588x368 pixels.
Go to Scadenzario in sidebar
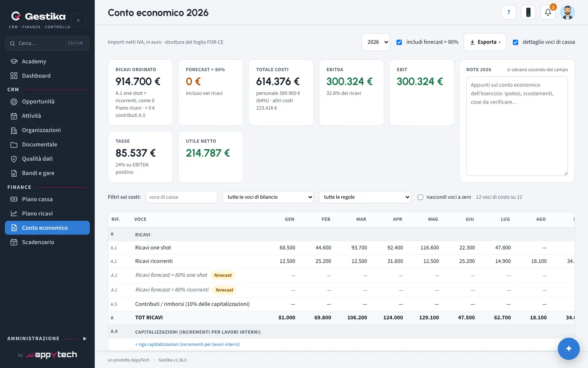(47, 242)
